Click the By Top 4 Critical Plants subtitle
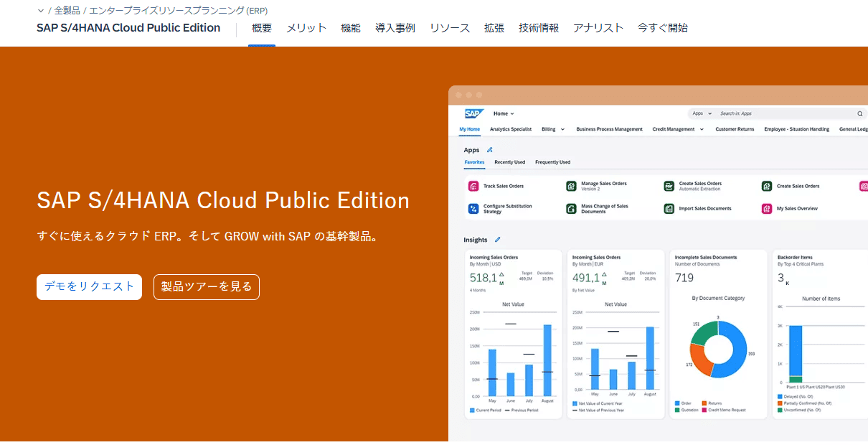This screenshot has width=868, height=445. 801,264
